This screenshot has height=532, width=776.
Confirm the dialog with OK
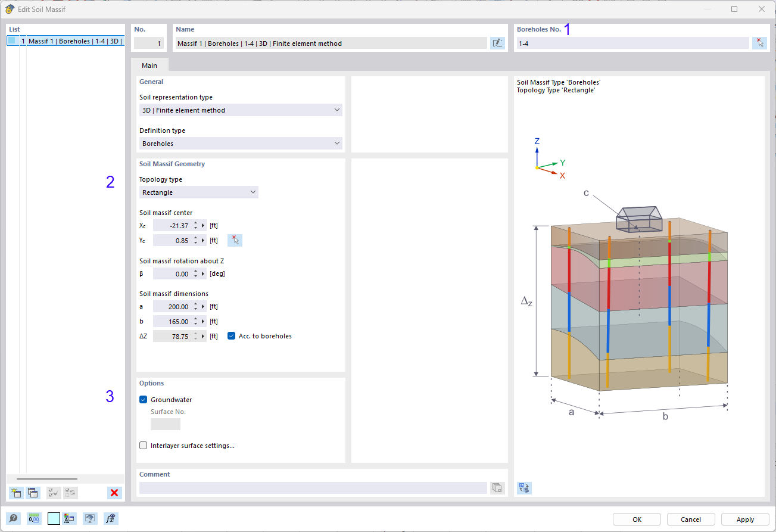[637, 519]
